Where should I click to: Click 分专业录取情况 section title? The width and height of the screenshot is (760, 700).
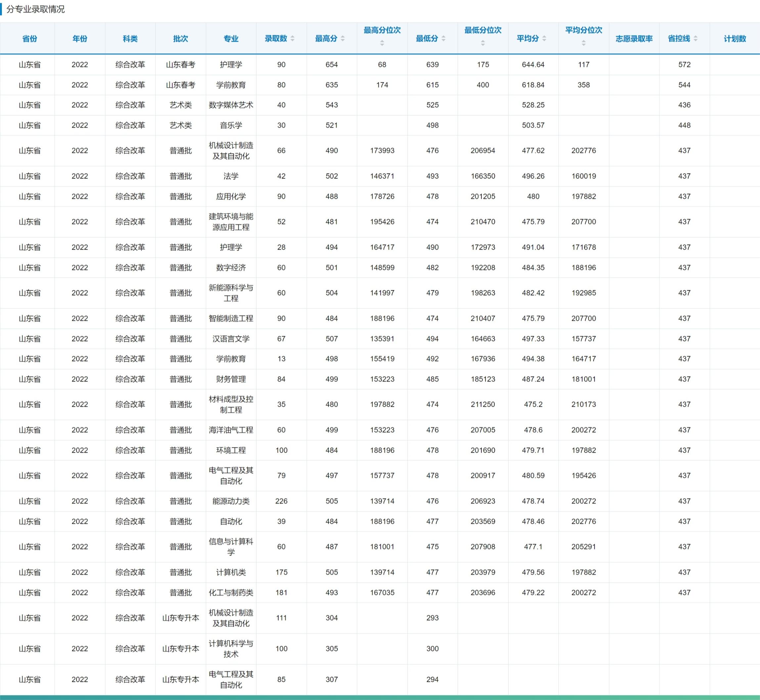coord(36,9)
